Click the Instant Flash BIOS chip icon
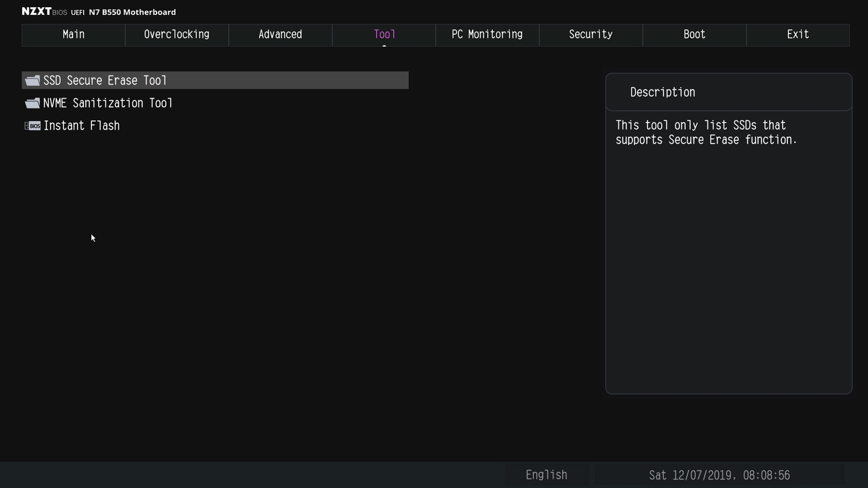 coord(33,126)
